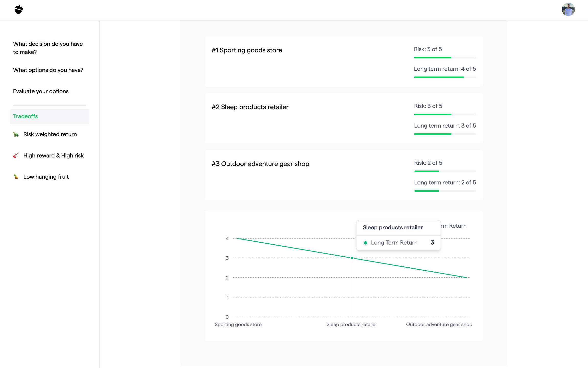Click the #1 Sporting goods store card title

(247, 50)
